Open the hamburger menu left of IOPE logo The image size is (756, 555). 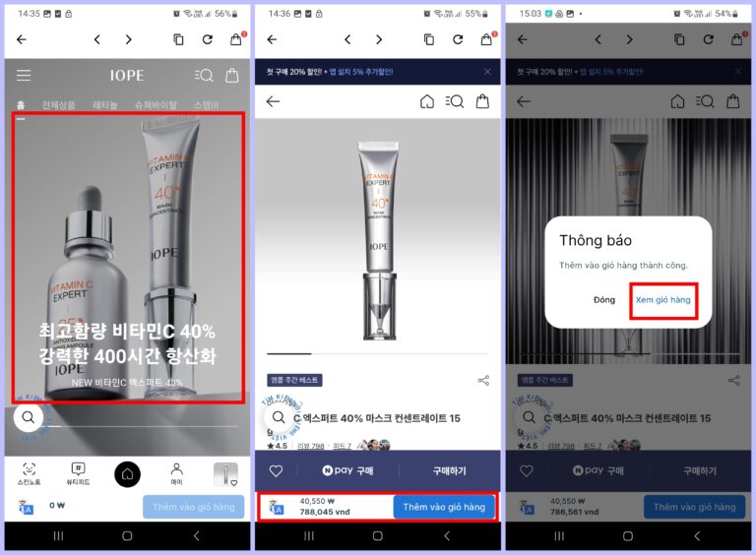coord(24,76)
